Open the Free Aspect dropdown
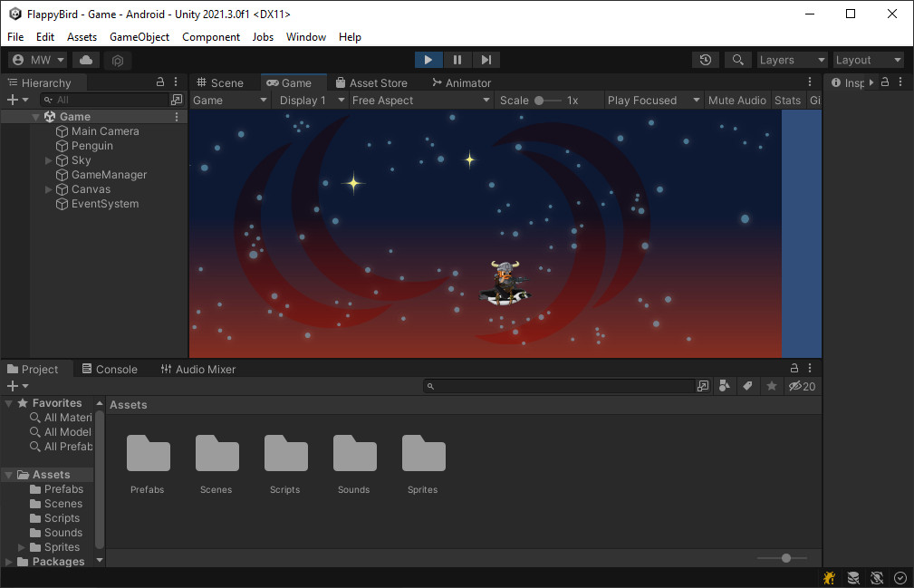 coord(420,101)
